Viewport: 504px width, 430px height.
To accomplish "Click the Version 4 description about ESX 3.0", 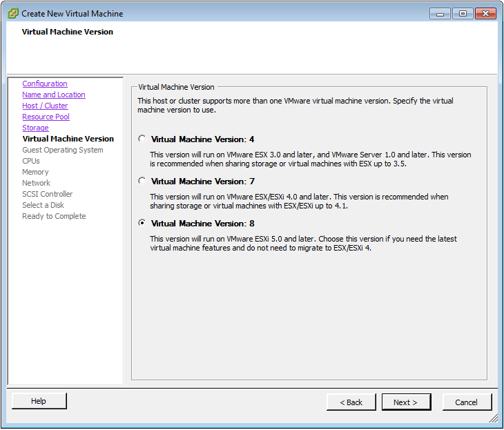I will coord(310,159).
